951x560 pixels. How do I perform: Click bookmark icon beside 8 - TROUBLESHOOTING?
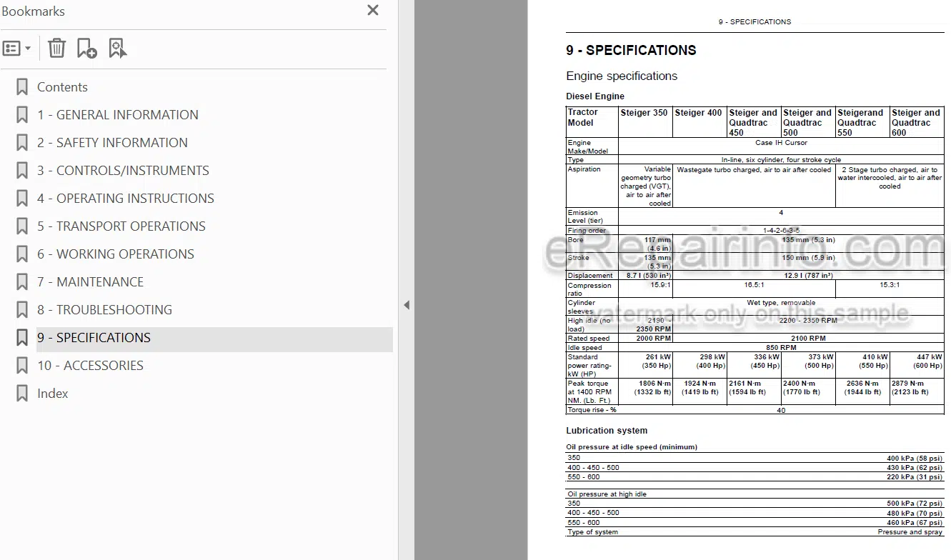[x=22, y=310]
